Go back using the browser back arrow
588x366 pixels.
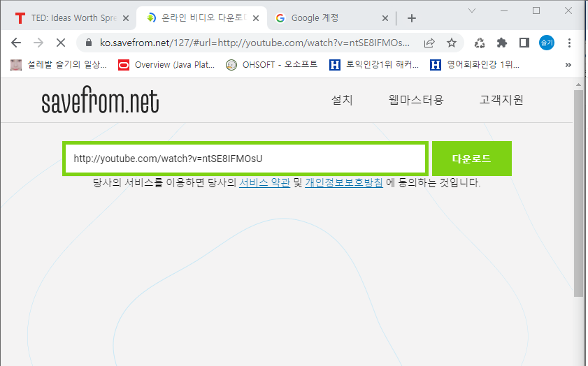click(x=16, y=43)
